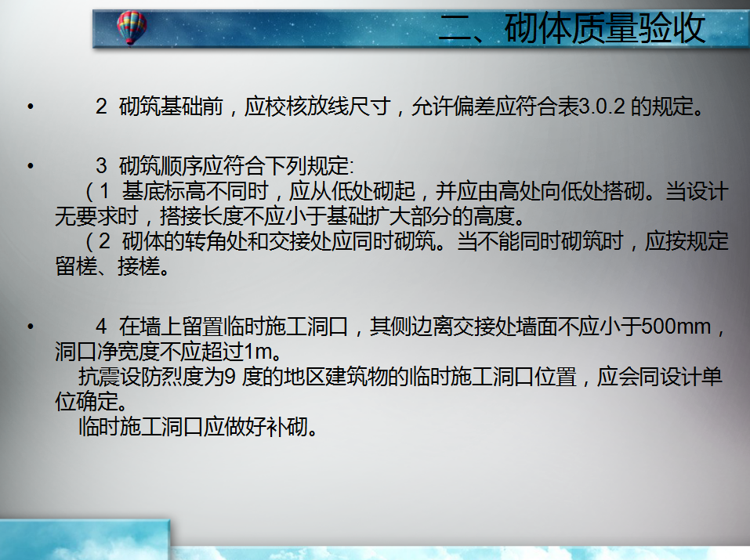750x560 pixels.
Task: Click the bullet before item 4 在墙上留置
Action: [31, 327]
